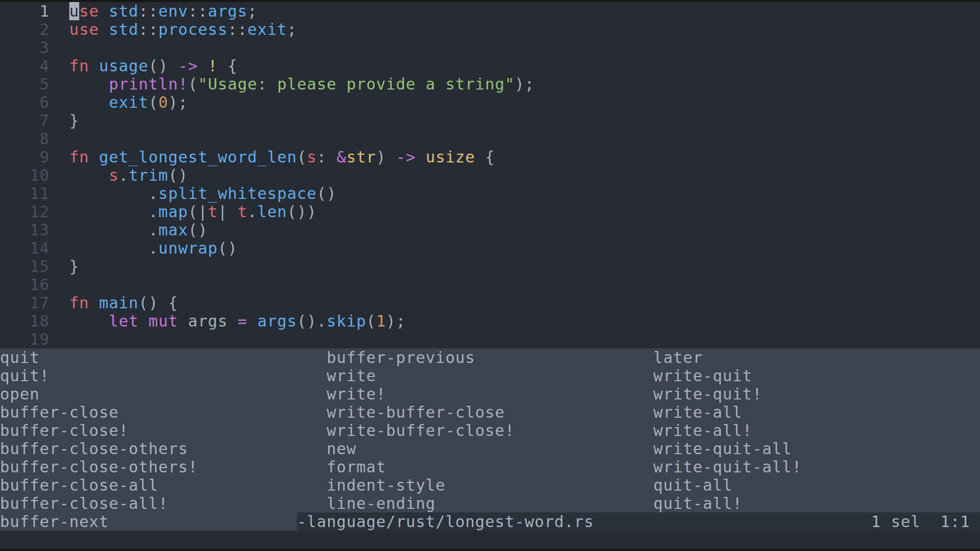Click the "Usage: please provide a string" text
This screenshot has width=980, height=551.
356,84
